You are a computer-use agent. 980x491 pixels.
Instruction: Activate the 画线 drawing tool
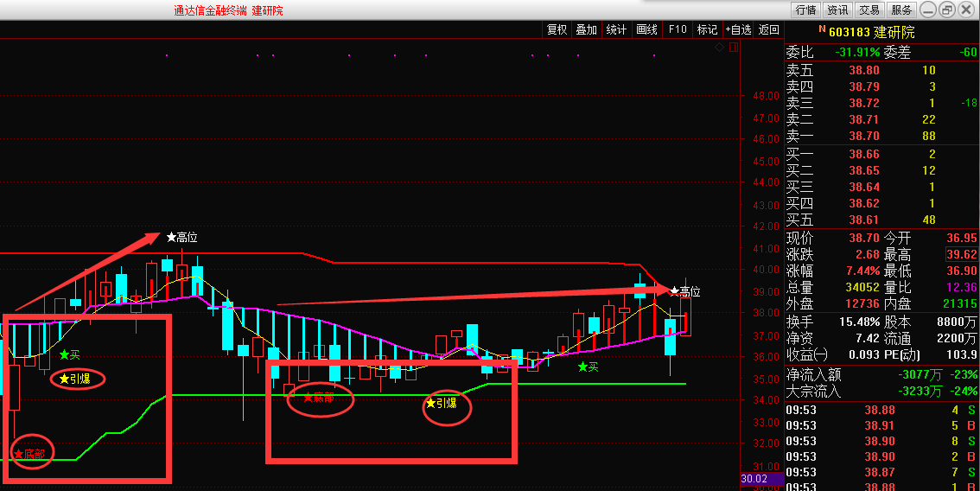click(646, 29)
